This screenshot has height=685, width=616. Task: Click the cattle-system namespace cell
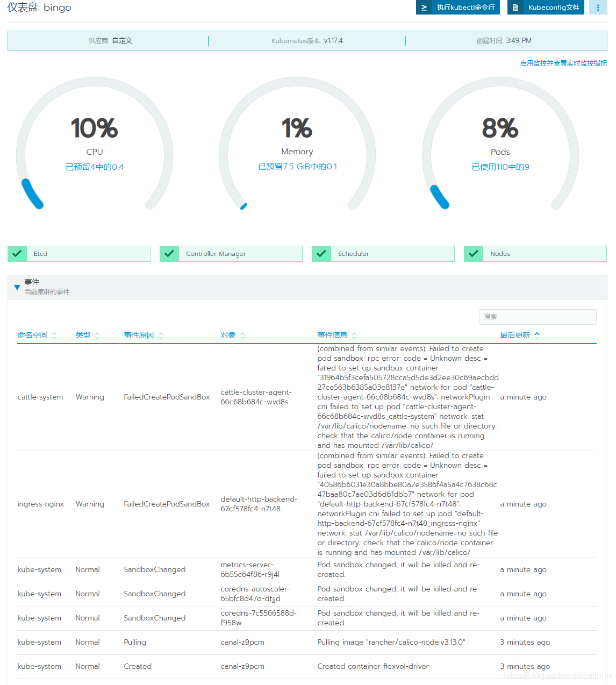pos(40,397)
